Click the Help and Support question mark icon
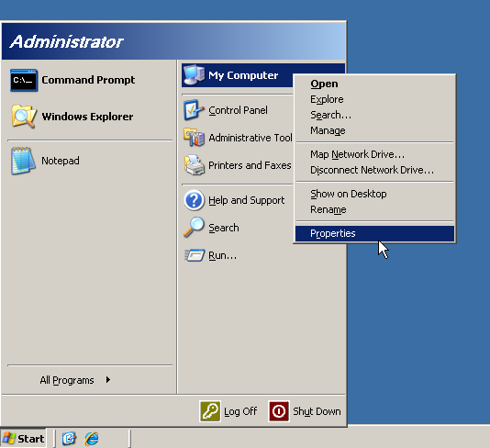 (194, 200)
